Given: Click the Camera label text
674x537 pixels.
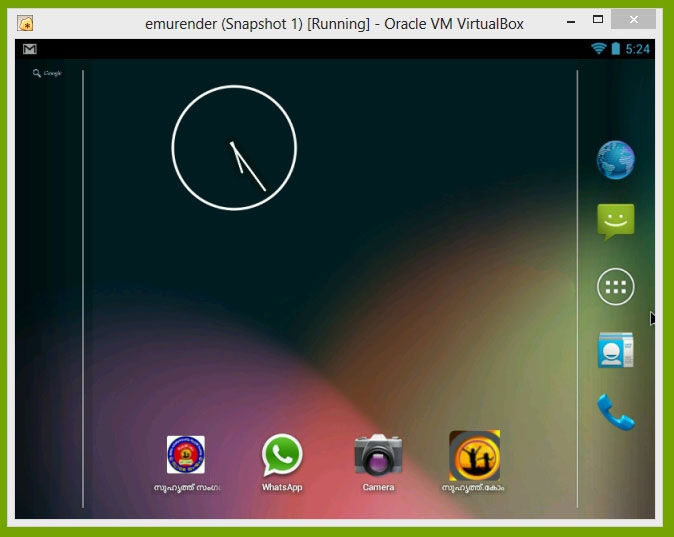Looking at the screenshot, I should click(x=378, y=487).
